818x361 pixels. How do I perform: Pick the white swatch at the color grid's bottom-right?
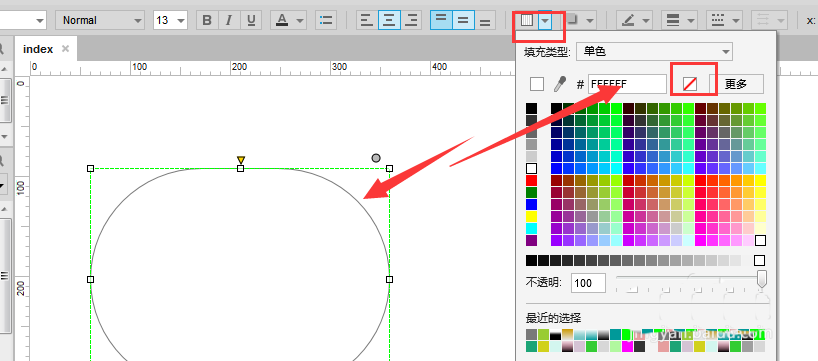(761, 240)
